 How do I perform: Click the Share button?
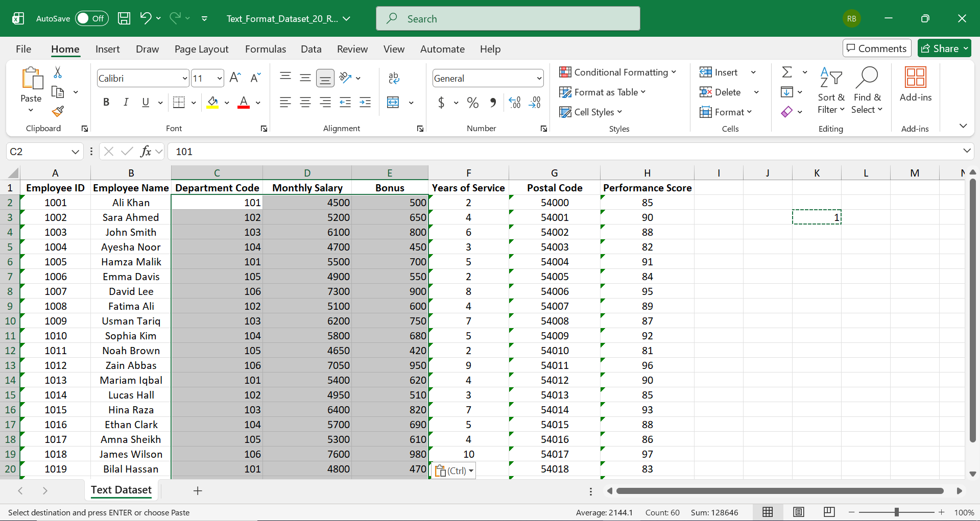coord(944,48)
